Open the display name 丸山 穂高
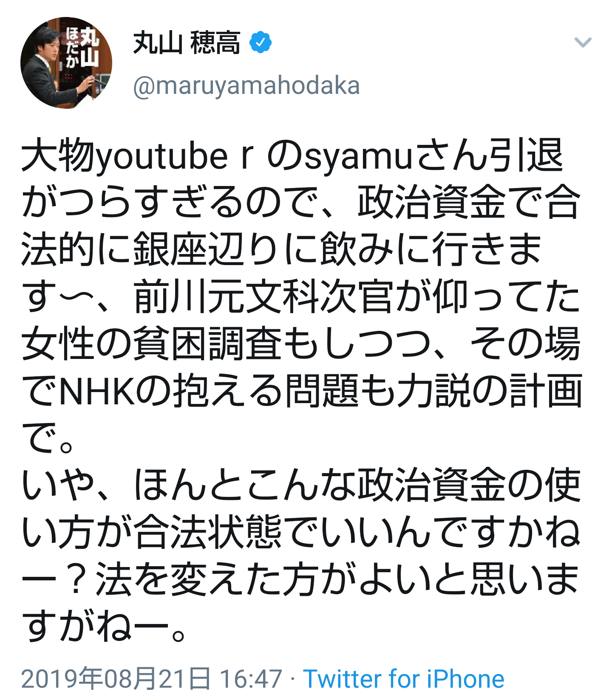 tap(187, 42)
